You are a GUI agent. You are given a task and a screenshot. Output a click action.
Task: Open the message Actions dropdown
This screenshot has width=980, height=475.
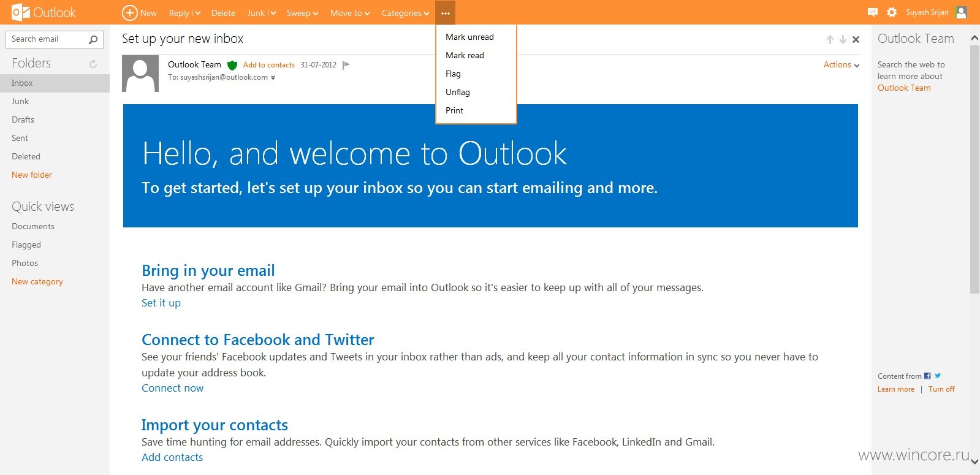pyautogui.click(x=841, y=64)
